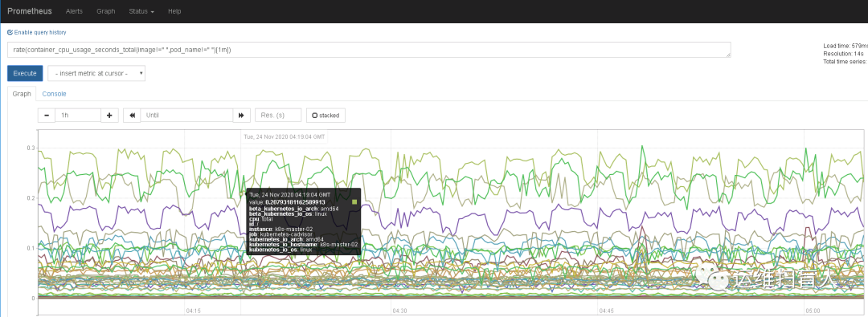Image resolution: width=868 pixels, height=317 pixels.
Task: Go to the Prometheus home link
Action: pyautogui.click(x=30, y=11)
